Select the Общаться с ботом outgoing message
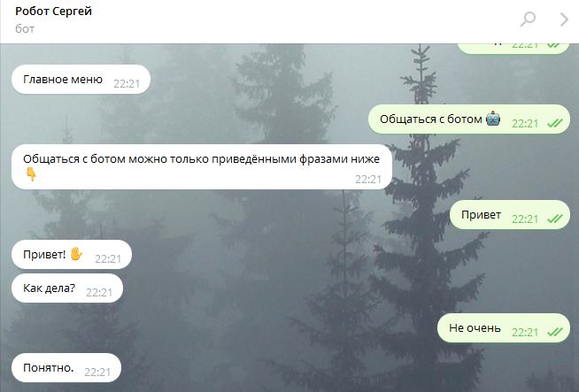This screenshot has width=579, height=392. [469, 119]
